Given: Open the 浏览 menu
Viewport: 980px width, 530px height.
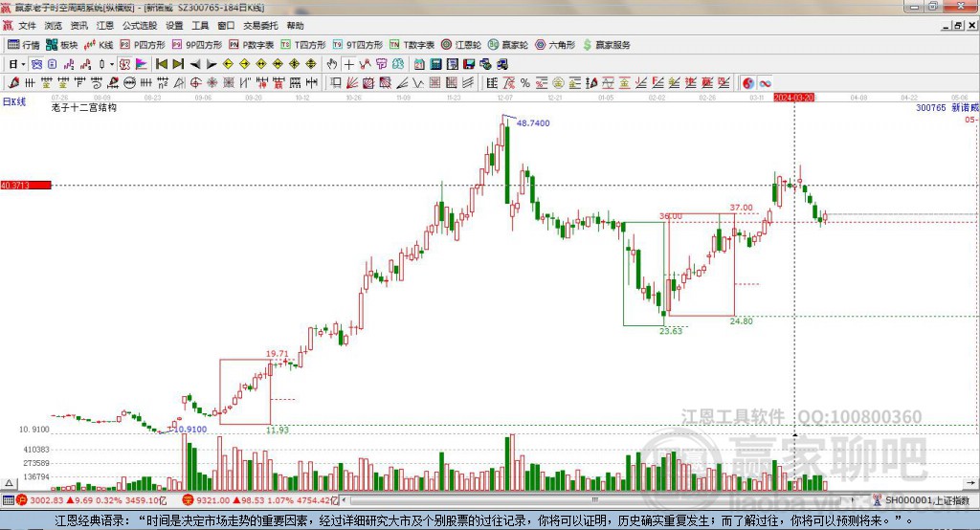Looking at the screenshot, I should coord(54,26).
